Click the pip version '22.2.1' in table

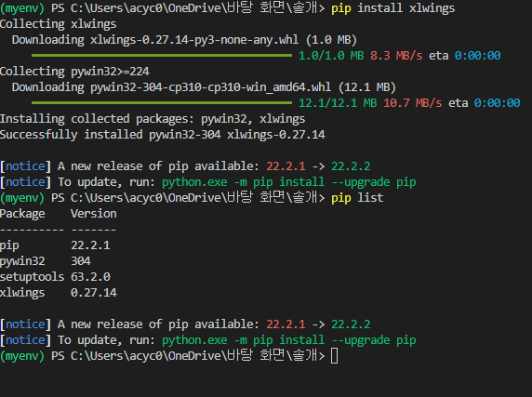[x=90, y=245]
